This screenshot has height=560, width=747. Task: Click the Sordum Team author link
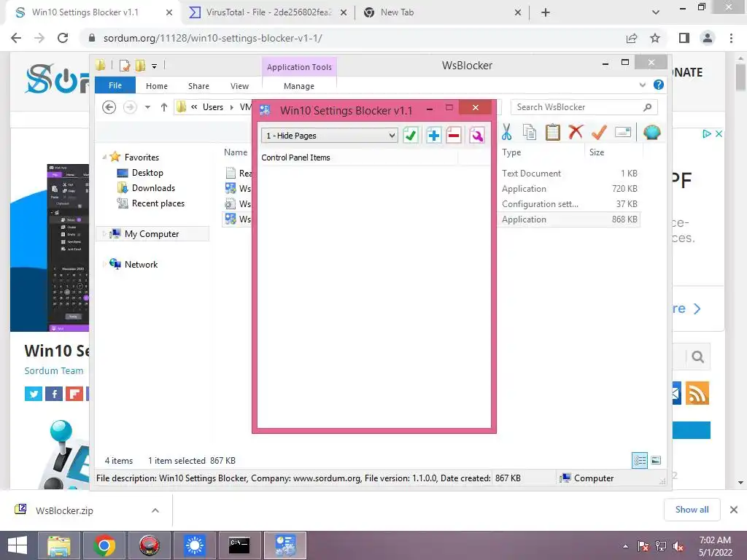pyautogui.click(x=54, y=370)
